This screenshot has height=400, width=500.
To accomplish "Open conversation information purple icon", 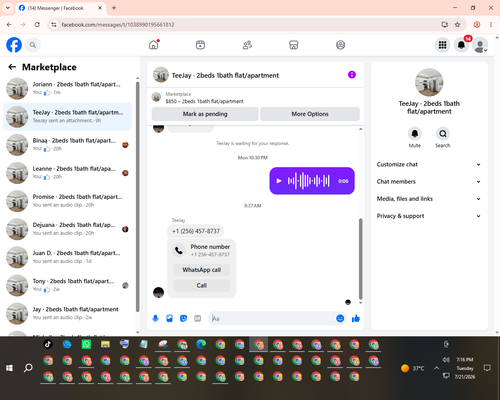I will 352,75.
